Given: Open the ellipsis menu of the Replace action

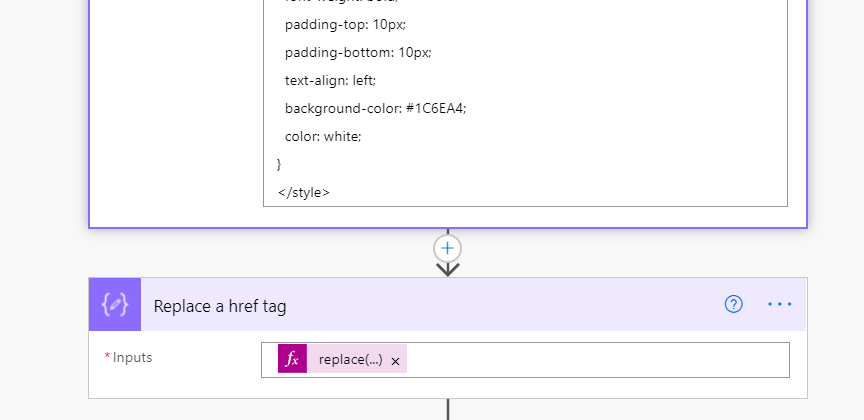Looking at the screenshot, I should click(779, 305).
